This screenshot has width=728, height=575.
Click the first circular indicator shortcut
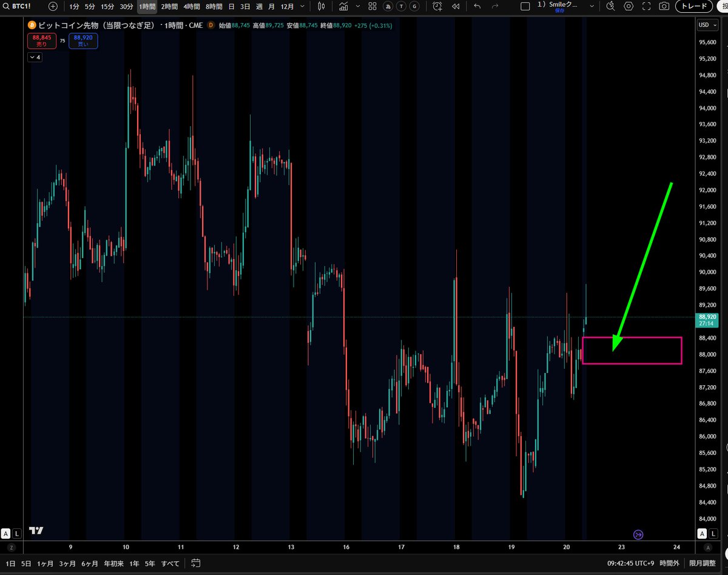(x=386, y=6)
